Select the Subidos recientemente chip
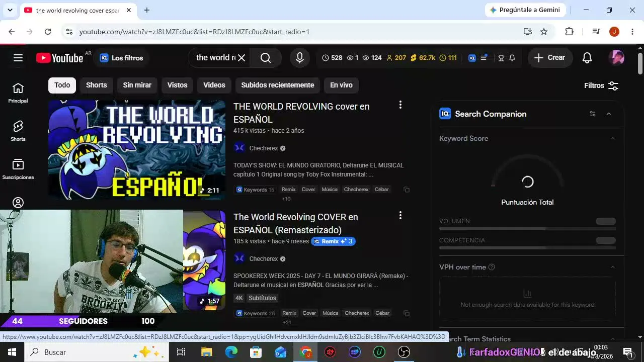This screenshot has width=644, height=362. 278,85
